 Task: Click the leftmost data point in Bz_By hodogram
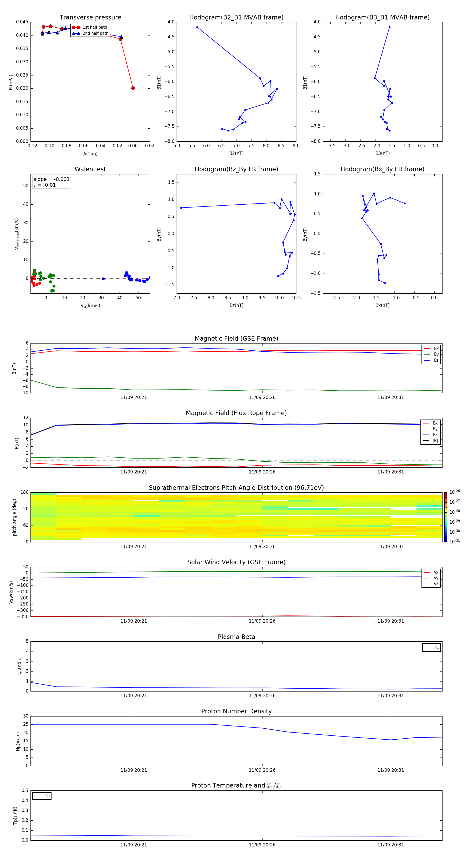click(181, 208)
